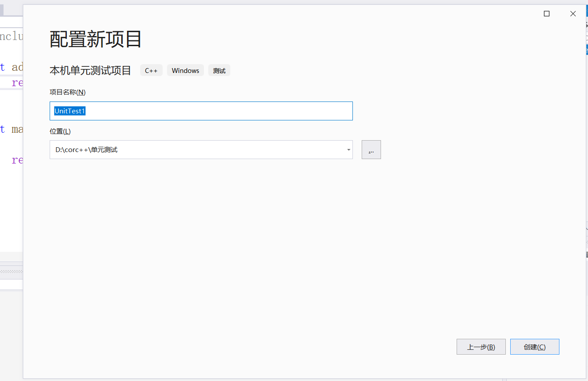Click the location path D:\corc++\单元测试

coord(87,150)
